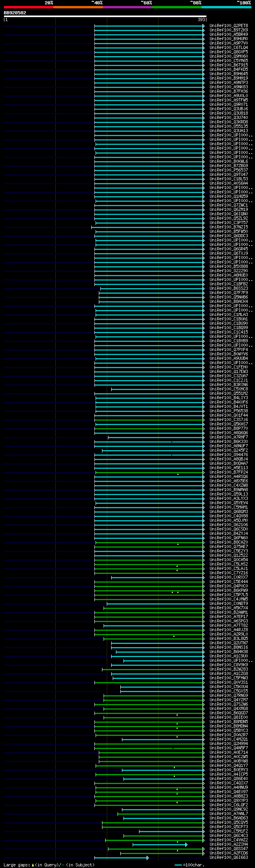
Task: Open hit UniRef100_B9T2K9
Action: [x=229, y=30]
